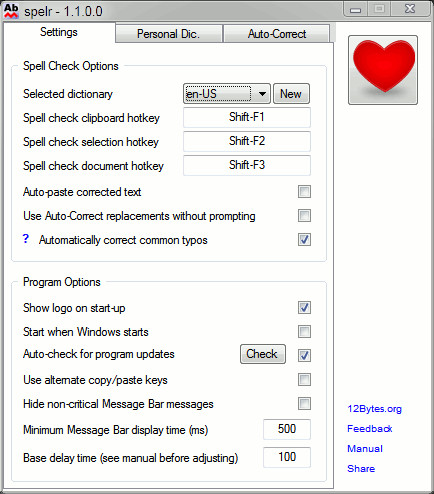Click the red heart donate icon
Viewport: 434px width, 494px height.
click(383, 70)
